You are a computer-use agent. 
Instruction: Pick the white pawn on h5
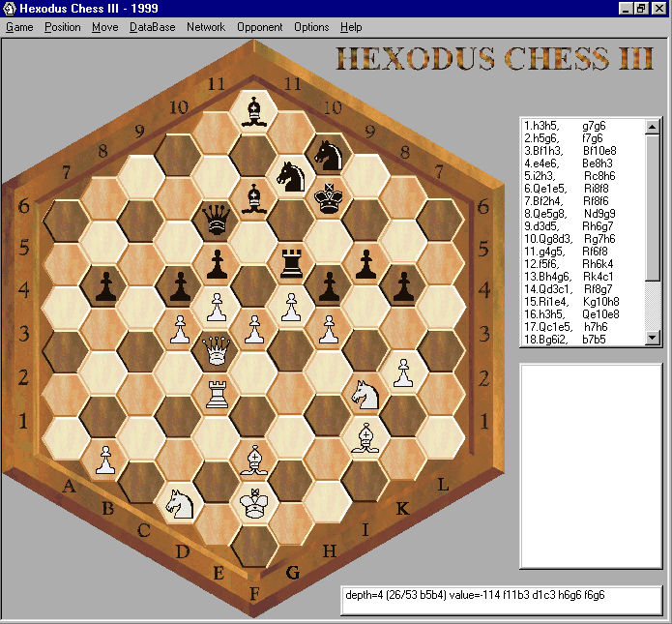(x=329, y=329)
